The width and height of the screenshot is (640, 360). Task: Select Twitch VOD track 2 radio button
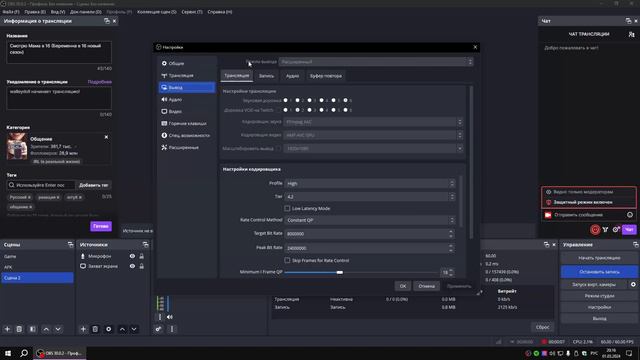pyautogui.click(x=298, y=110)
